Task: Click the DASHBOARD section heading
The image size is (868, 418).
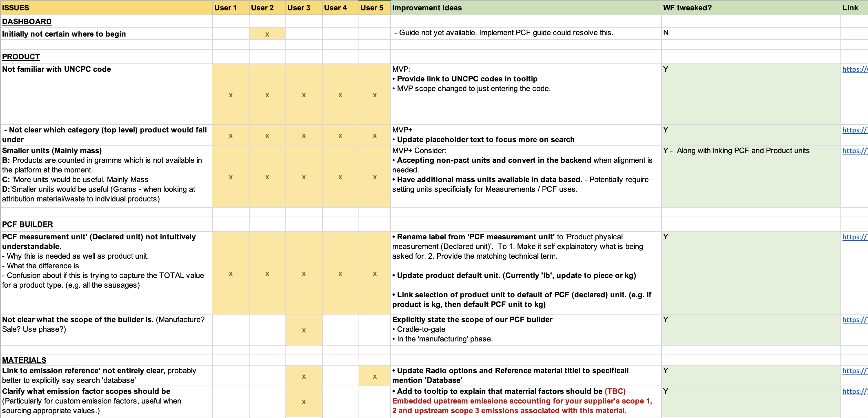Action: tap(27, 21)
